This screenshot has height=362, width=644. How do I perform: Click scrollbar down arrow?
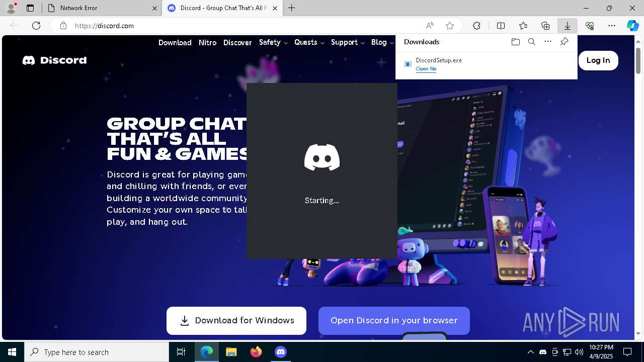tap(638, 334)
